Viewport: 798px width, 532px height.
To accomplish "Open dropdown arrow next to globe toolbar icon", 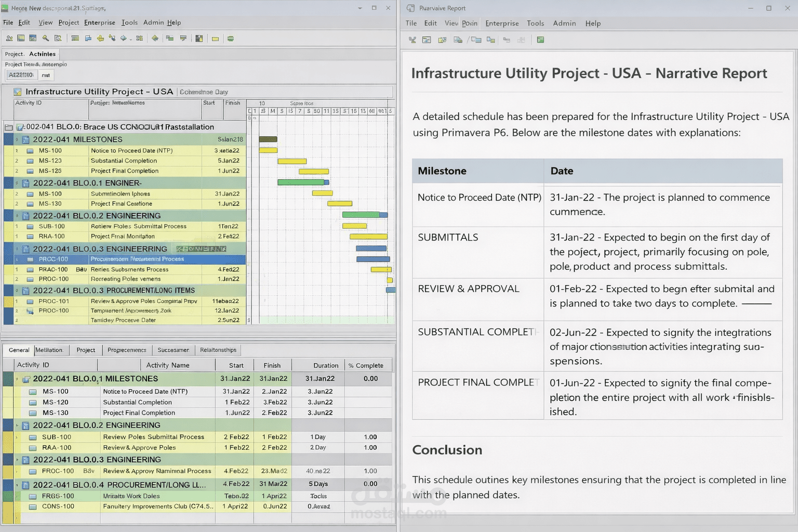I will tap(130, 38).
